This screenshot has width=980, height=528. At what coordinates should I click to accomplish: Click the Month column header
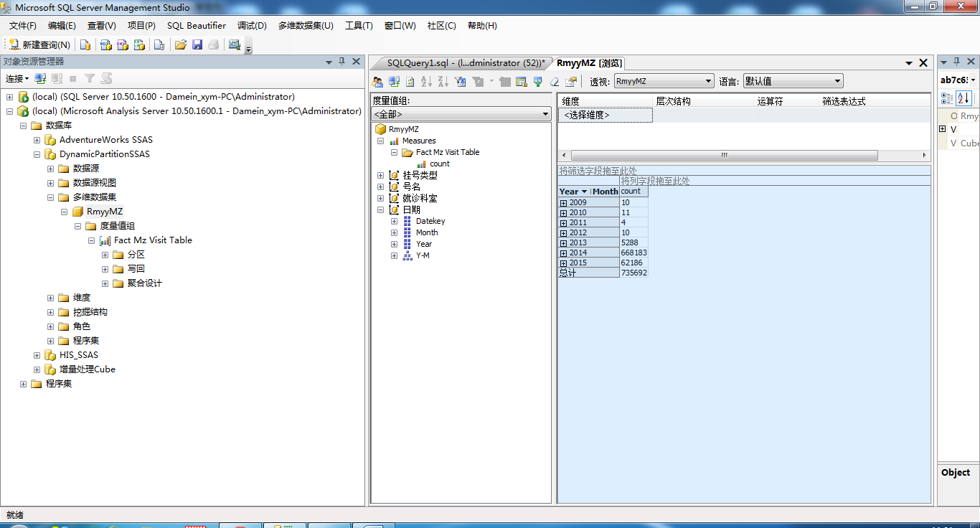tap(606, 192)
